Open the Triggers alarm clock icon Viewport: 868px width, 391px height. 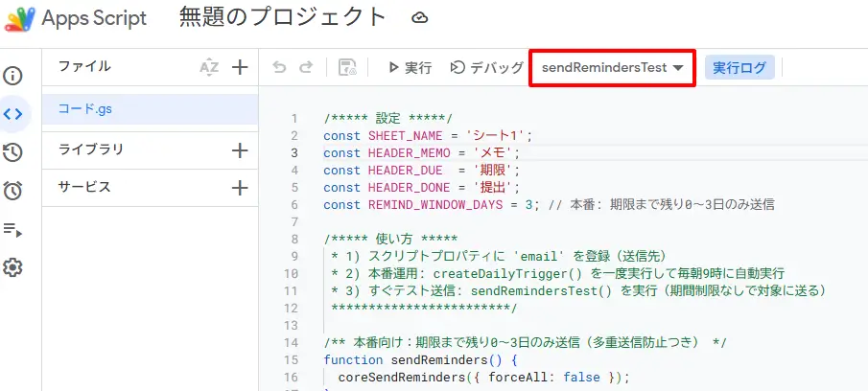13,191
